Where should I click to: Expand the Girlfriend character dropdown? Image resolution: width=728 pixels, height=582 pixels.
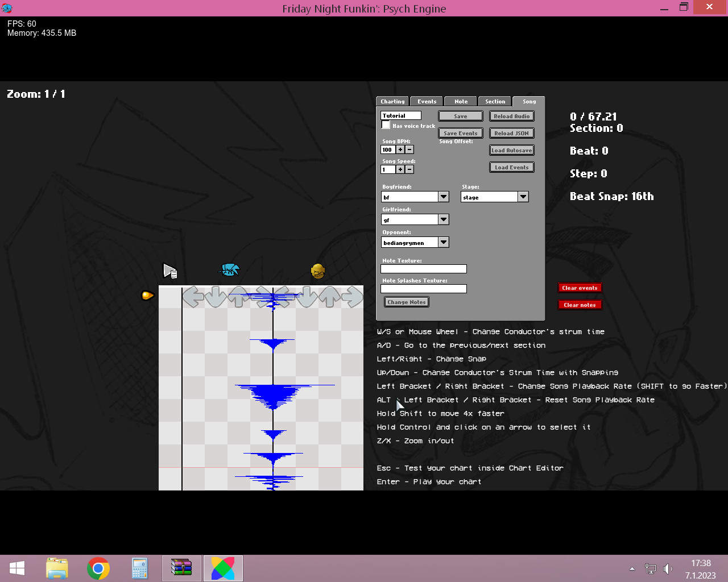point(444,219)
